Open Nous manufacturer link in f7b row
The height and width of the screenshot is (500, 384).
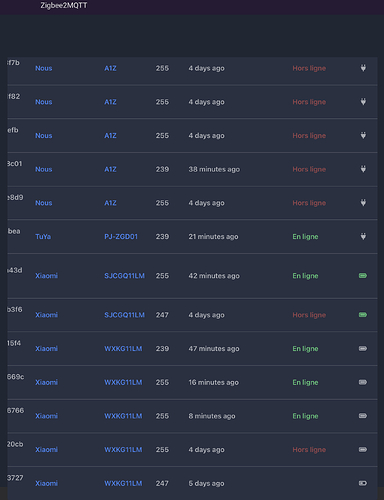click(44, 68)
